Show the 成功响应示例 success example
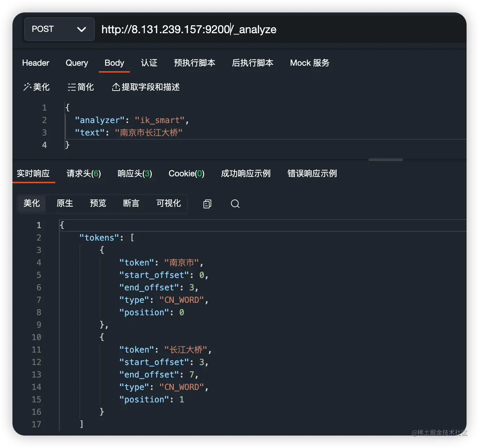Viewport: 479px width, 448px height. click(245, 174)
